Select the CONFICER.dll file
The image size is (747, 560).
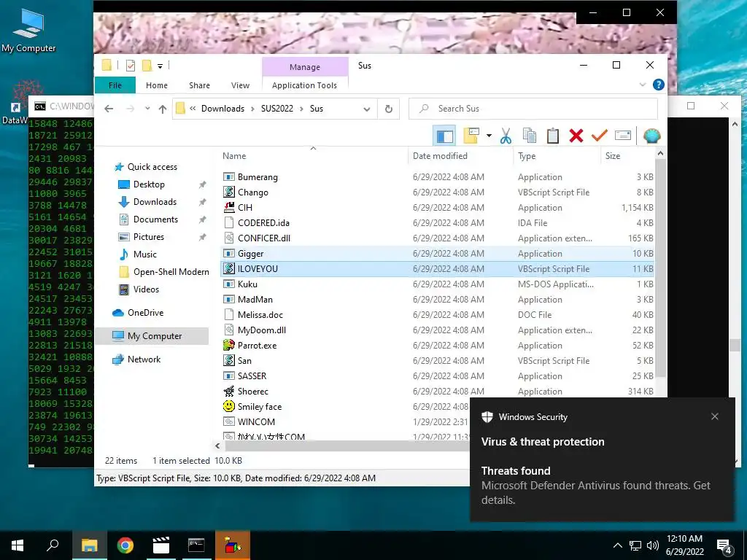(x=263, y=238)
